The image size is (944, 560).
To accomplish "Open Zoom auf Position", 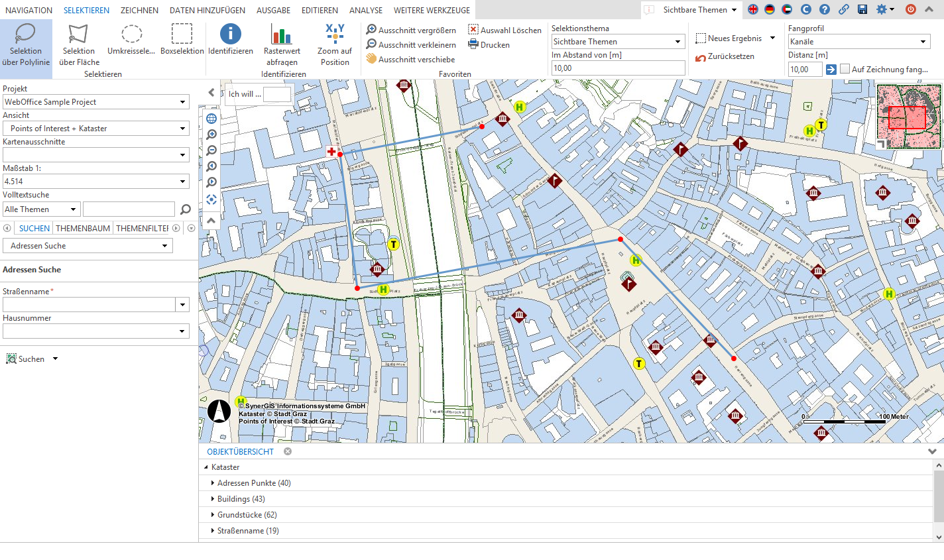I will pos(335,40).
